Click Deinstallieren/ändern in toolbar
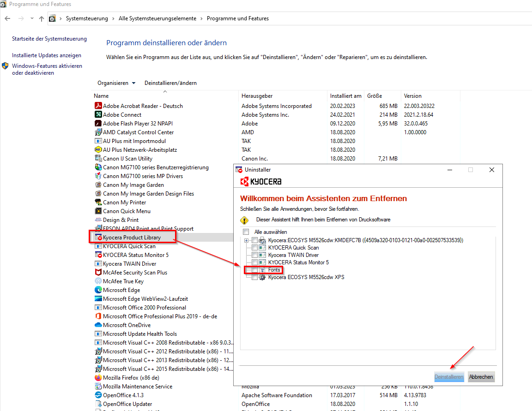Viewport: 532px width, 411px height. pos(170,83)
